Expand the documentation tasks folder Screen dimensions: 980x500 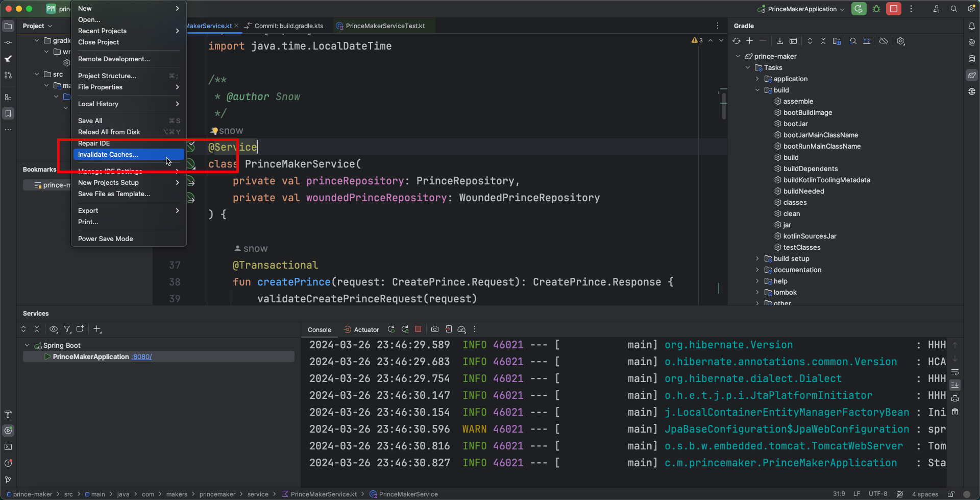click(x=757, y=270)
